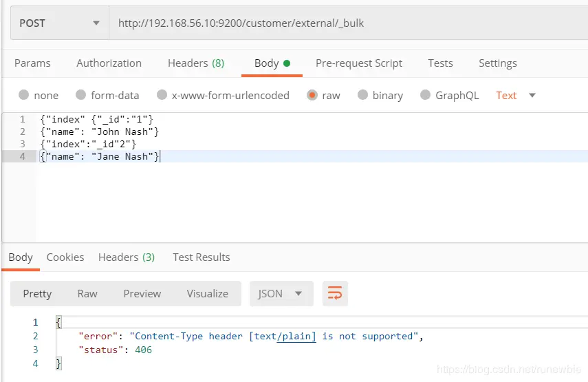Image resolution: width=588 pixels, height=382 pixels.
Task: Open the POST method dropdown
Action: point(60,23)
